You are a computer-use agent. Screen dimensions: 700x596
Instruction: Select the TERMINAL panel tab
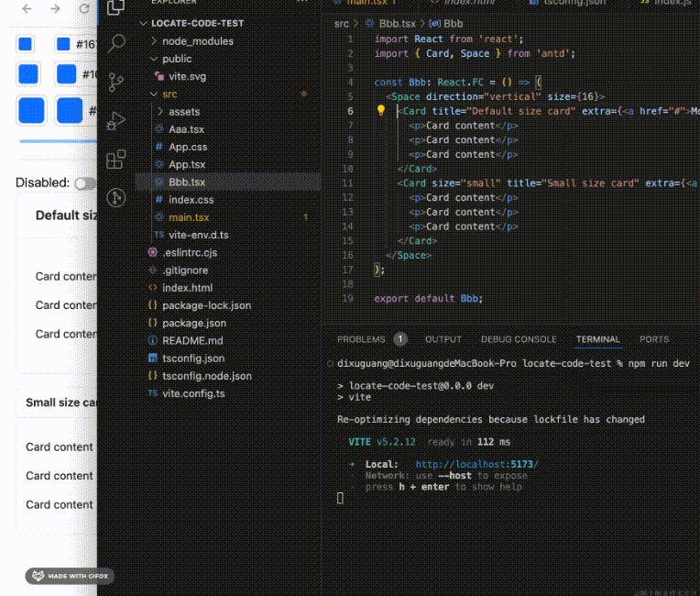[597, 339]
